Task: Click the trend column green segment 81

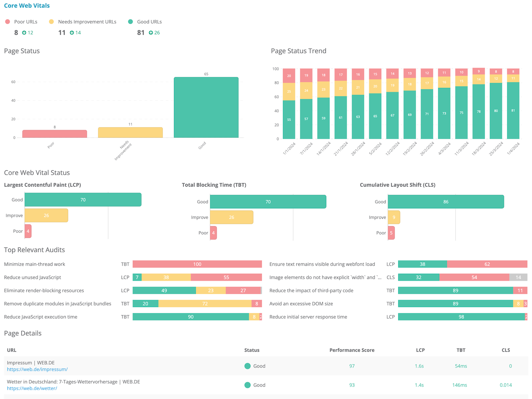Action: point(513,110)
